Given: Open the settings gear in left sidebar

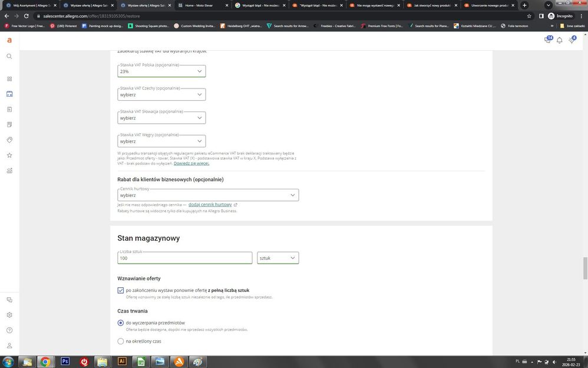Looking at the screenshot, I should (x=9, y=315).
